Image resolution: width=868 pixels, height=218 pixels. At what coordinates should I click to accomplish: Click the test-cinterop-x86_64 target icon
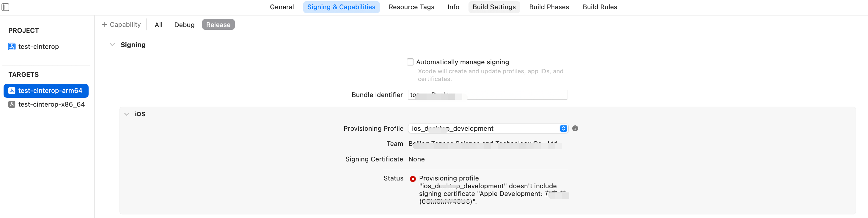click(12, 104)
